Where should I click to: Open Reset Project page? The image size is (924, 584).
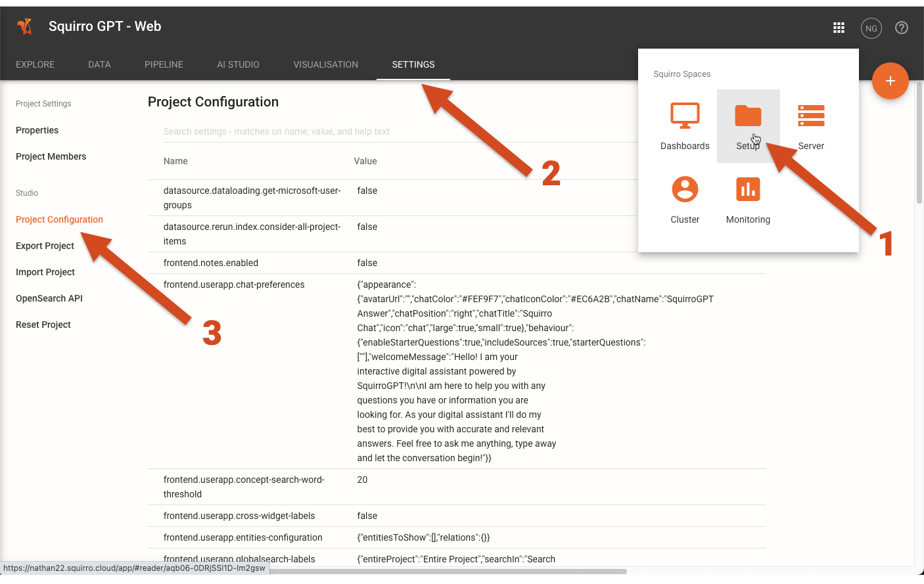(43, 325)
